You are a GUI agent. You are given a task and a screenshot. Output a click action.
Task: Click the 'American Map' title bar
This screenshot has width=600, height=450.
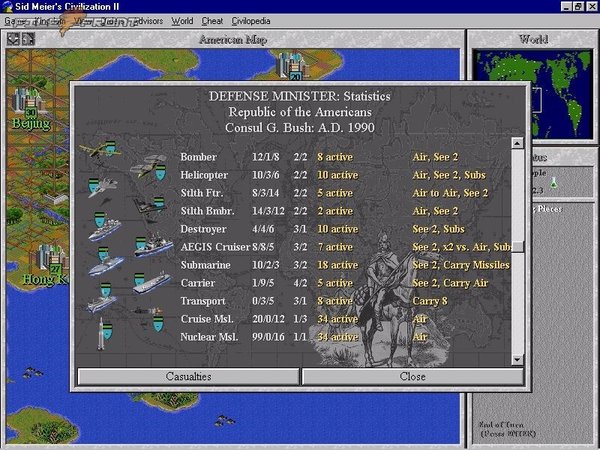pyautogui.click(x=233, y=39)
